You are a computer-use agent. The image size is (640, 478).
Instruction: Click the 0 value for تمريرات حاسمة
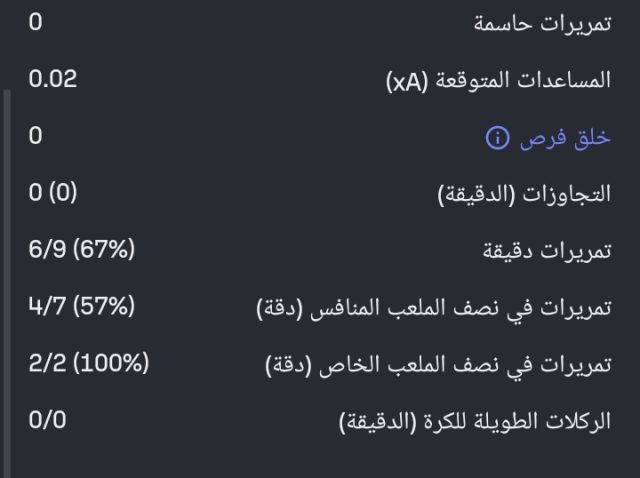pyautogui.click(x=35, y=21)
